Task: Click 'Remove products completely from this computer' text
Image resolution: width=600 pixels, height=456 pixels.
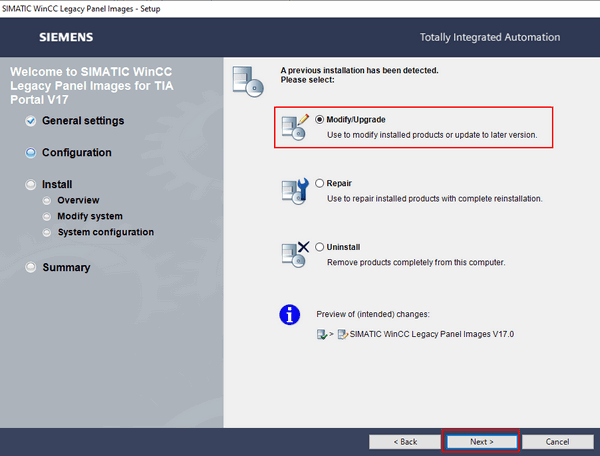Action: pos(416,262)
